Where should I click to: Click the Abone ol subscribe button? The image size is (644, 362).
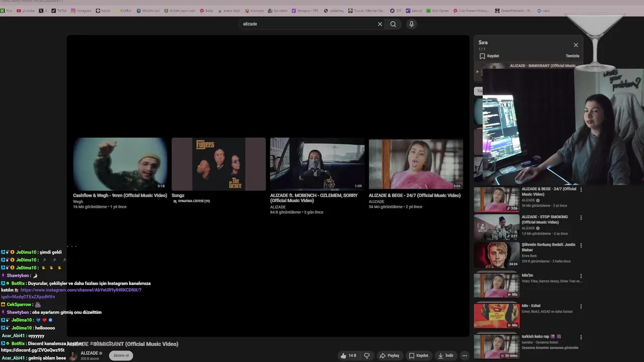tap(121, 355)
